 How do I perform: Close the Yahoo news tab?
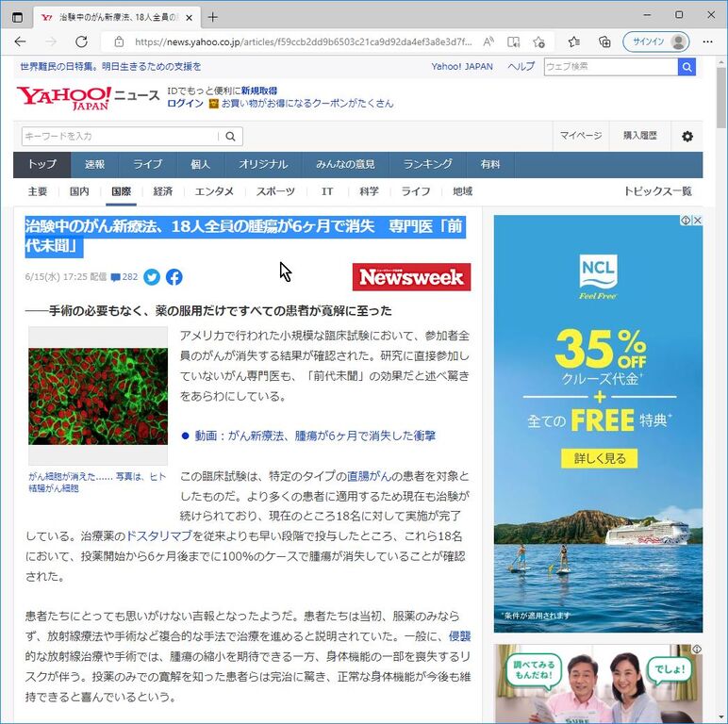click(x=189, y=18)
